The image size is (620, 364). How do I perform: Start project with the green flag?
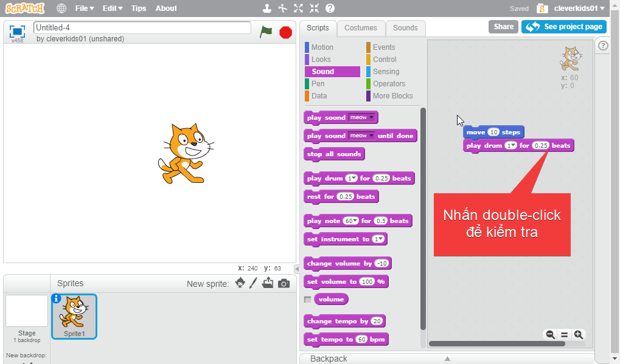266,32
